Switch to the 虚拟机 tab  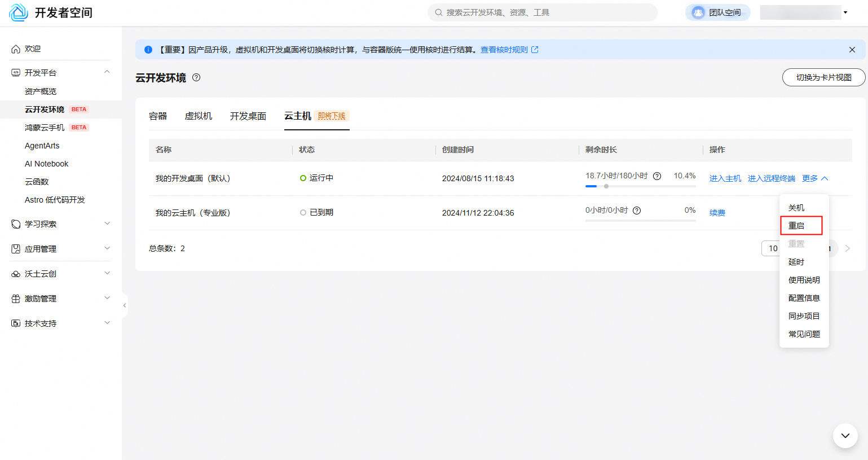tap(199, 116)
